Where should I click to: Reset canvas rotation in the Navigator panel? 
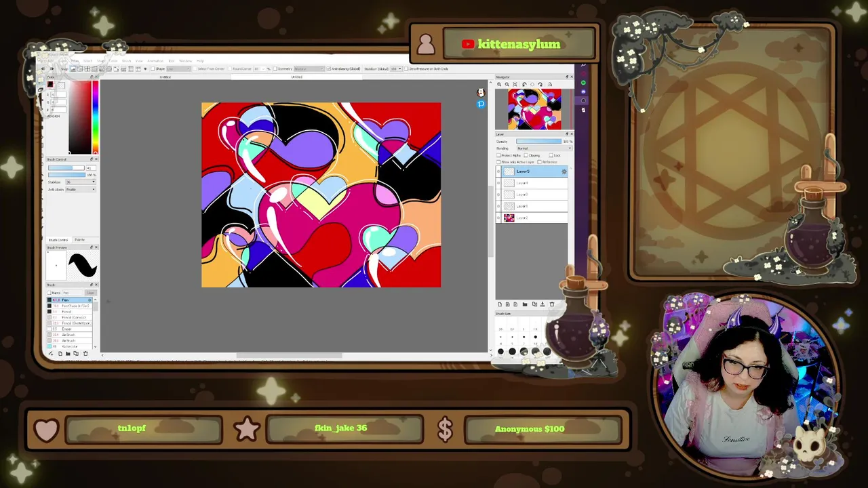(532, 84)
